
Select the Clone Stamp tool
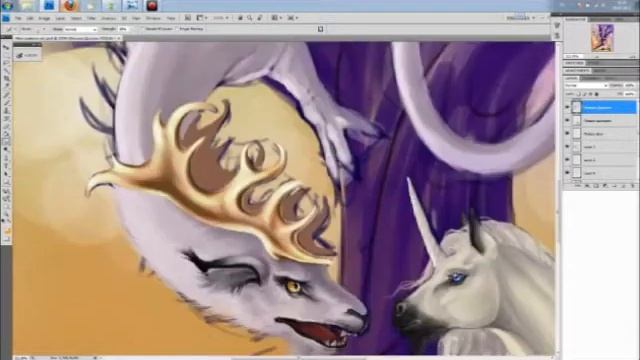(x=7, y=111)
